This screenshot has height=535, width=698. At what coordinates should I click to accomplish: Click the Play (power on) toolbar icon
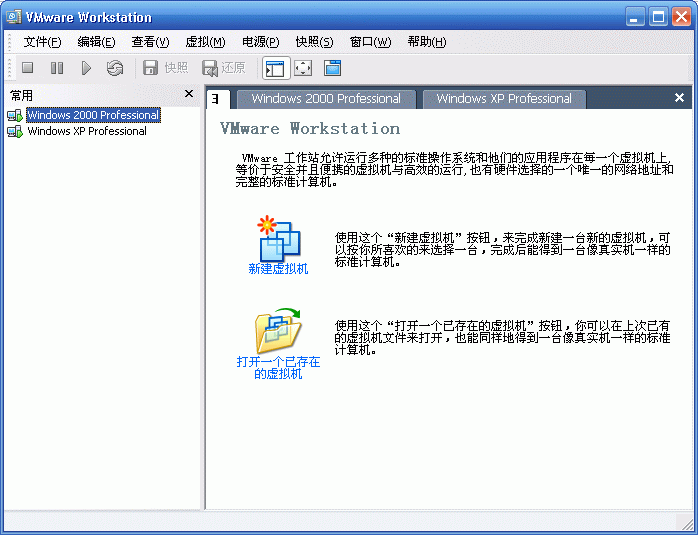point(86,68)
